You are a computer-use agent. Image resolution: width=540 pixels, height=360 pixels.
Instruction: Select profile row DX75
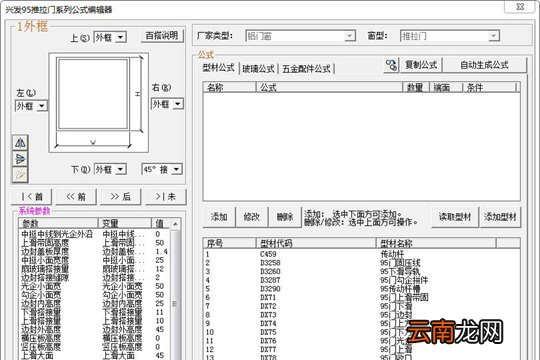click(x=361, y=332)
